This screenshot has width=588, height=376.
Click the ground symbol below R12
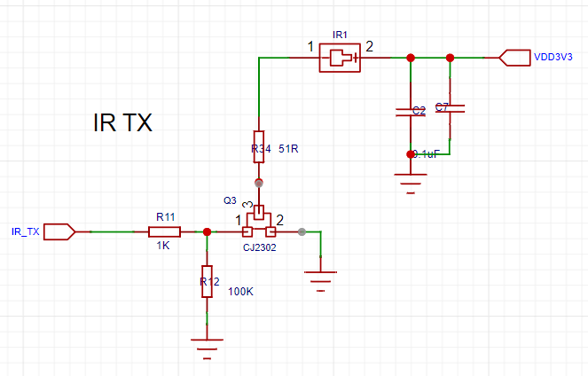point(207,349)
